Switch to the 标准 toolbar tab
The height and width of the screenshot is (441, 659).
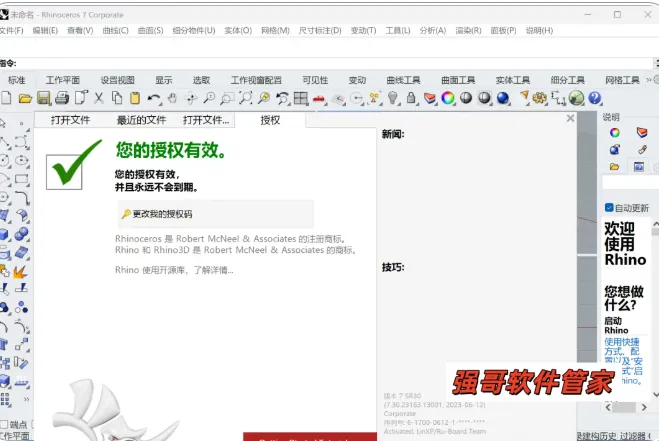click(x=17, y=80)
